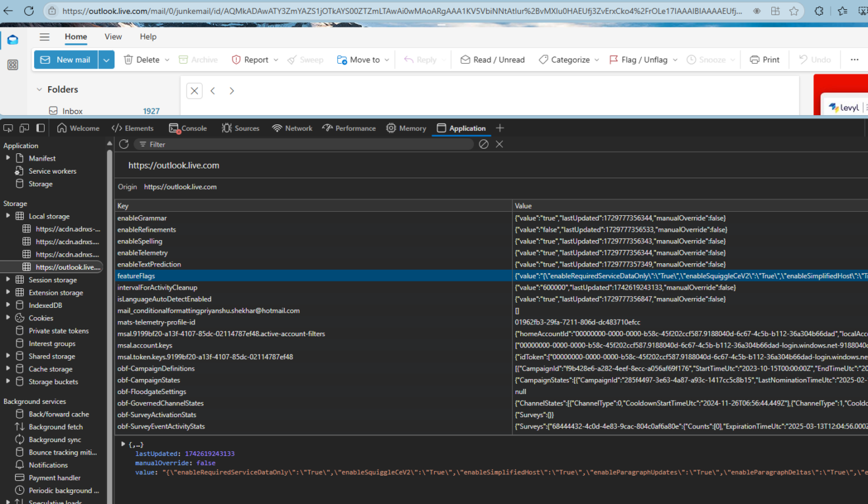
Task: Click the refresh storage icon
Action: (124, 144)
